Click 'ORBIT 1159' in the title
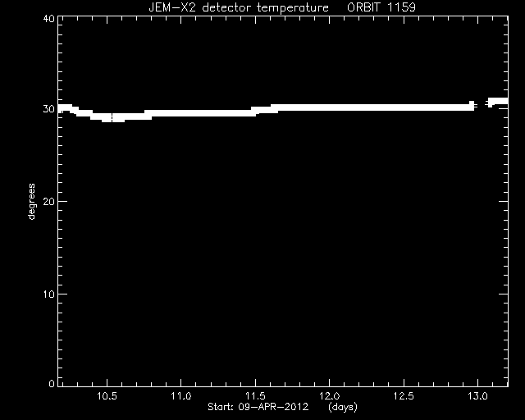The height and width of the screenshot is (420, 525). tap(381, 7)
